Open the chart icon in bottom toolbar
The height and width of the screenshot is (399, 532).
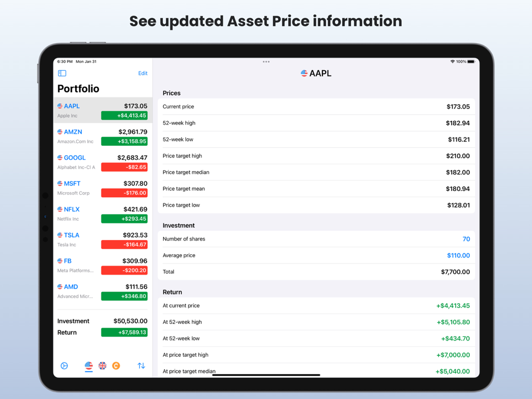tap(64, 366)
